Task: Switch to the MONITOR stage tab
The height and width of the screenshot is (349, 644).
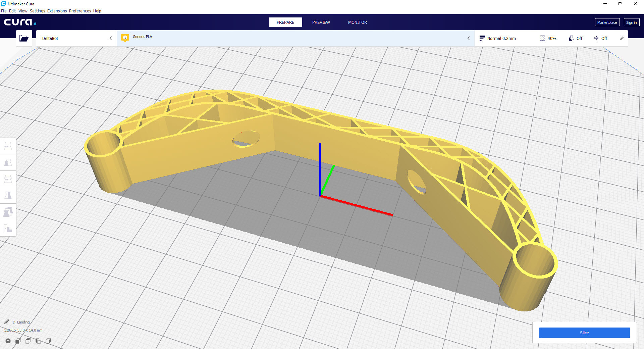Action: coord(358,22)
